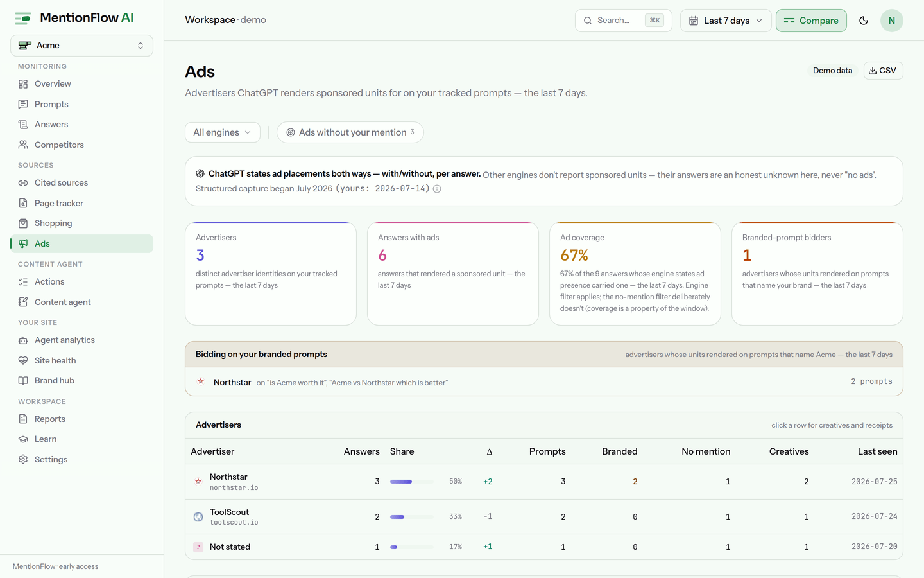Click the Demo data badge
Screen dimensions: 924x578
pos(832,71)
